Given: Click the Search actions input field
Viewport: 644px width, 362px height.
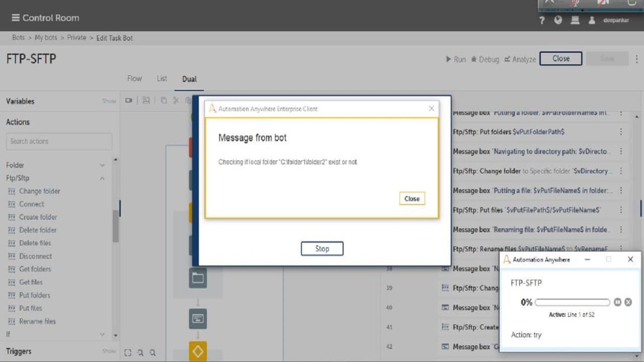Looking at the screenshot, I should point(59,141).
